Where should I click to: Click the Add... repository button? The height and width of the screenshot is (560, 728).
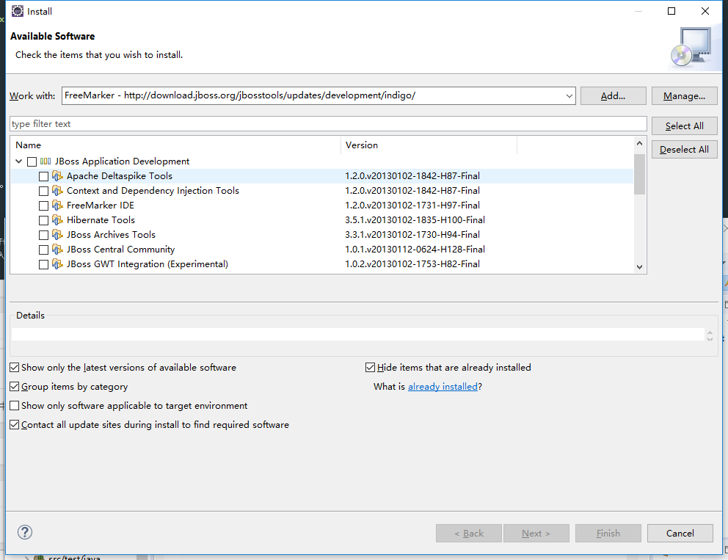[613, 95]
